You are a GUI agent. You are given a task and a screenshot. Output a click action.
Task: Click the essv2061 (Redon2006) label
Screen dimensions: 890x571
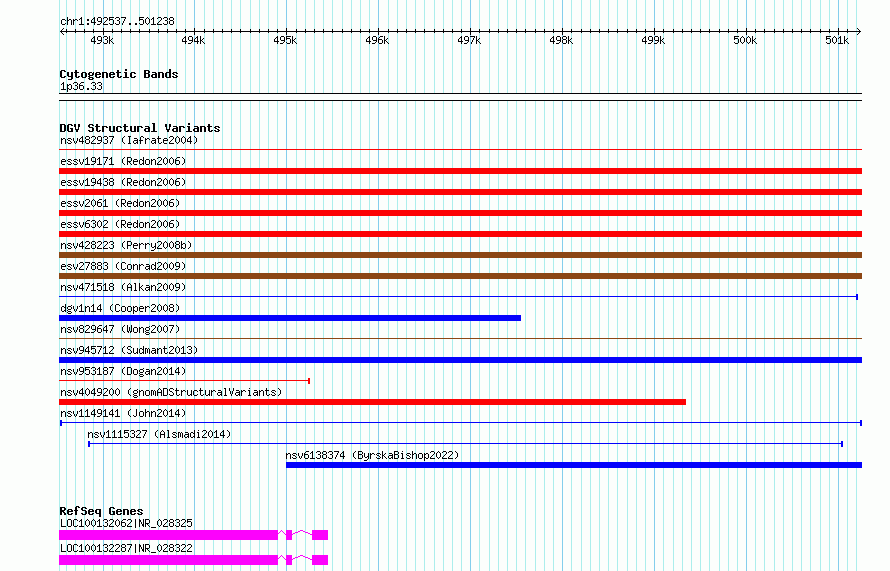click(120, 203)
